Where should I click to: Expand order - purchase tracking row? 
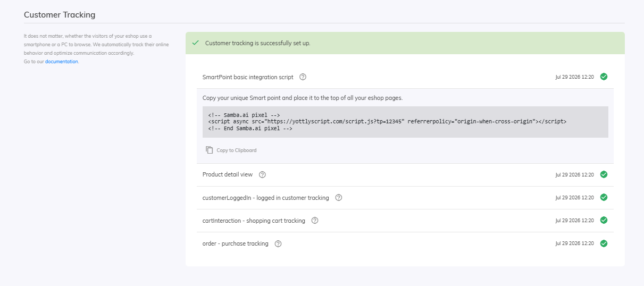pyautogui.click(x=405, y=244)
